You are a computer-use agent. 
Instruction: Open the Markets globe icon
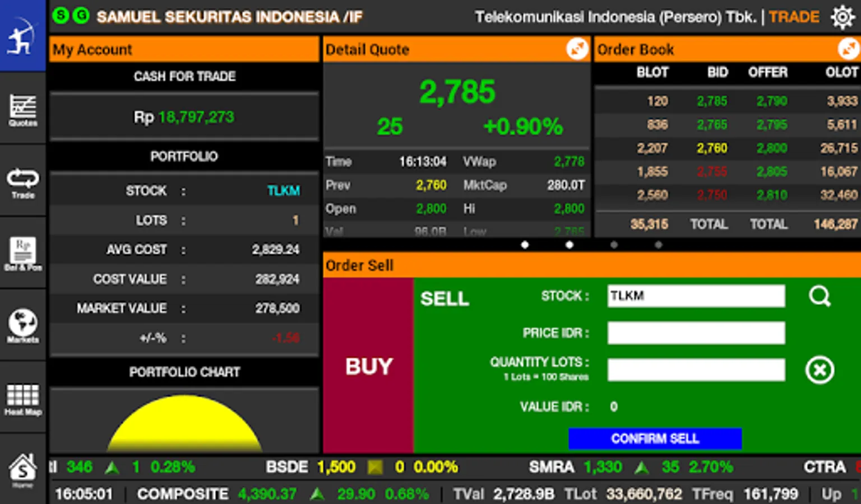(x=22, y=326)
